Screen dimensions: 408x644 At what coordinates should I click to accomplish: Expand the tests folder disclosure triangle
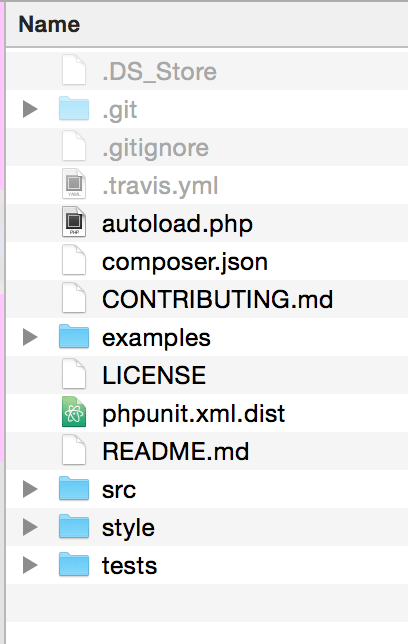pyautogui.click(x=30, y=565)
